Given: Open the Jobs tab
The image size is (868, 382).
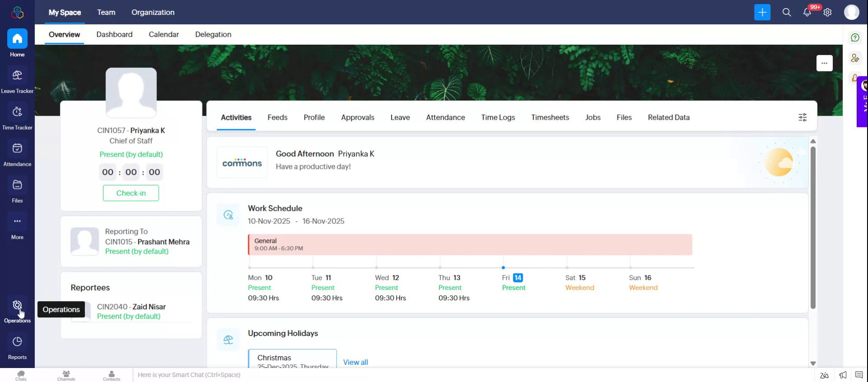Looking at the screenshot, I should tap(593, 117).
